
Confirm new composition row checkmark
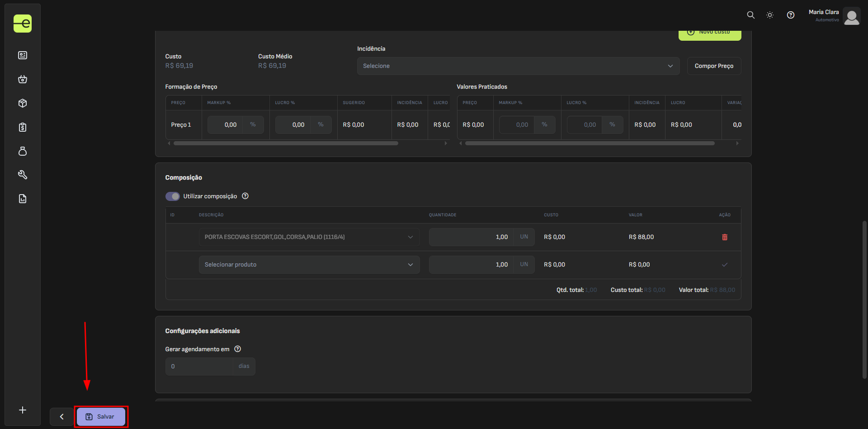(724, 265)
